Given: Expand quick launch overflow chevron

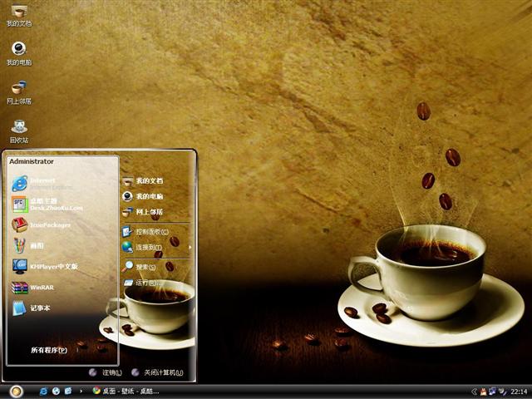Looking at the screenshot, I should coord(81,392).
